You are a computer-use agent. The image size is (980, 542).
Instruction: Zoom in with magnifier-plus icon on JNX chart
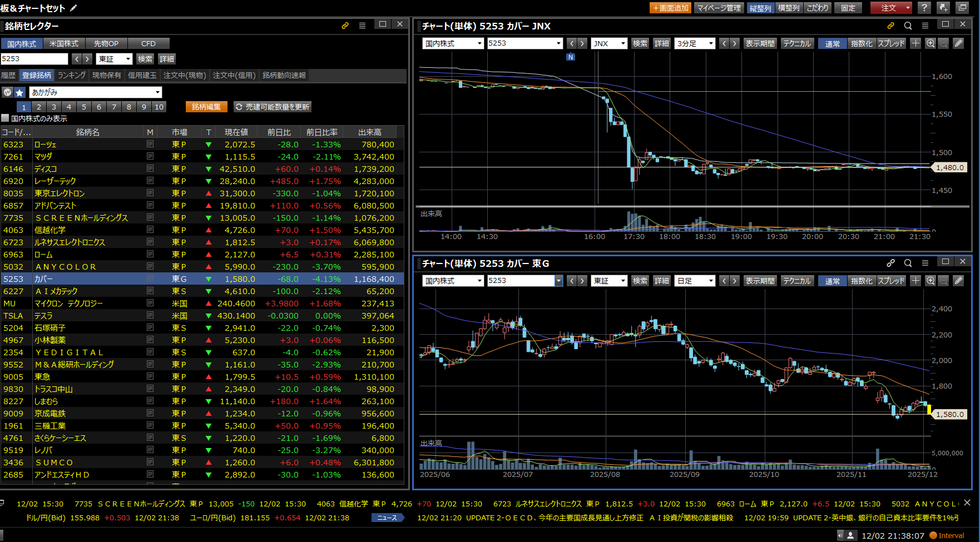click(x=930, y=43)
